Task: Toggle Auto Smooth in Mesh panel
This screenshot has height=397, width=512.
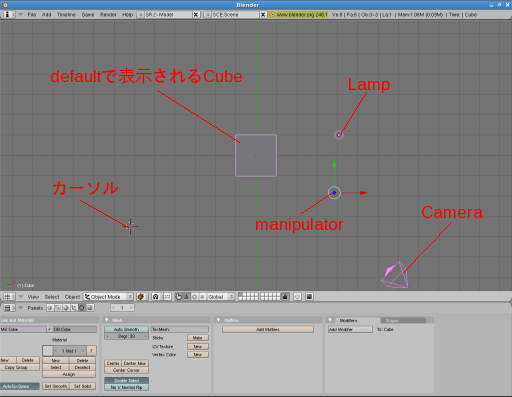Action: pos(126,329)
